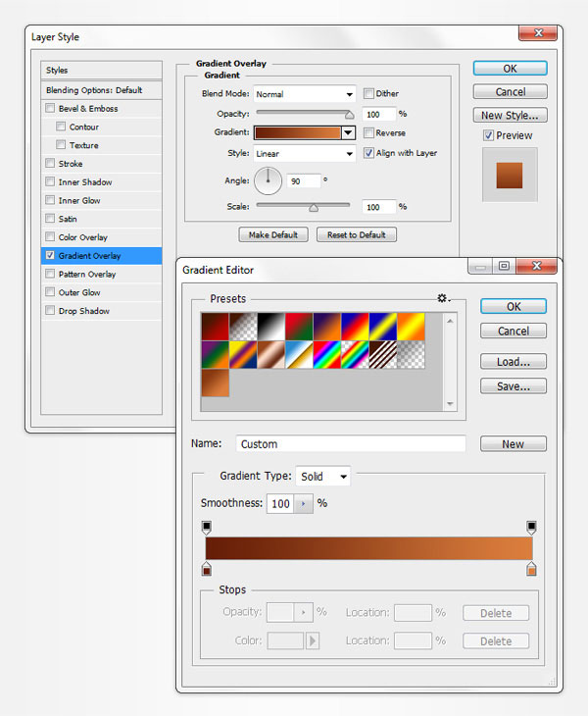Select the chrome gradient preset

pyautogui.click(x=299, y=355)
